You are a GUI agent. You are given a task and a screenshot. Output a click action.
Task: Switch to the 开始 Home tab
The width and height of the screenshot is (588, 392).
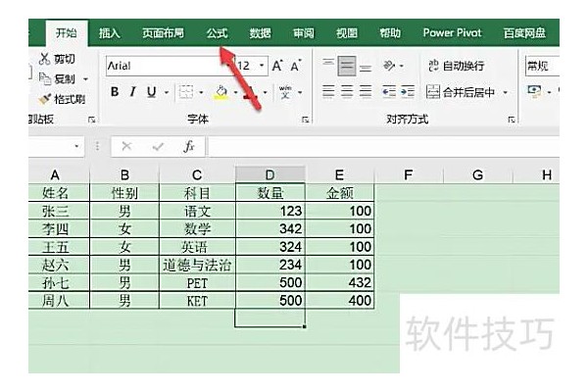[67, 33]
